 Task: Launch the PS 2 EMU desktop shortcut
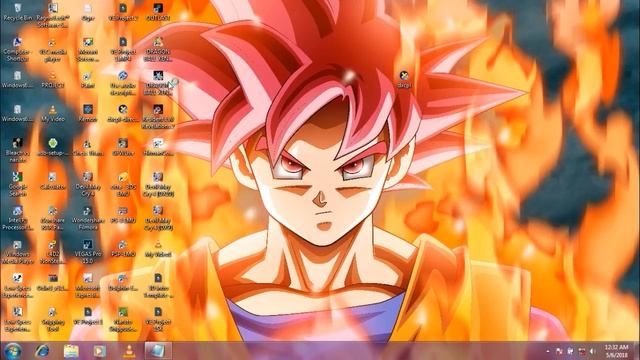click(x=123, y=214)
